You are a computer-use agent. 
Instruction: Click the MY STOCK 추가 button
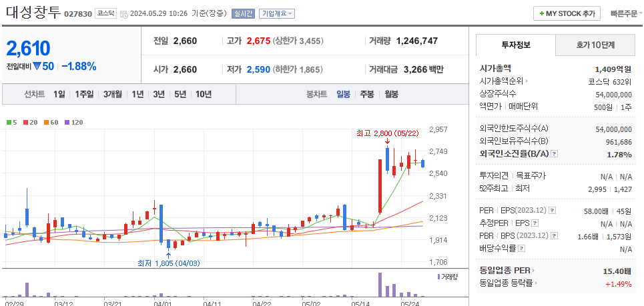click(x=567, y=13)
